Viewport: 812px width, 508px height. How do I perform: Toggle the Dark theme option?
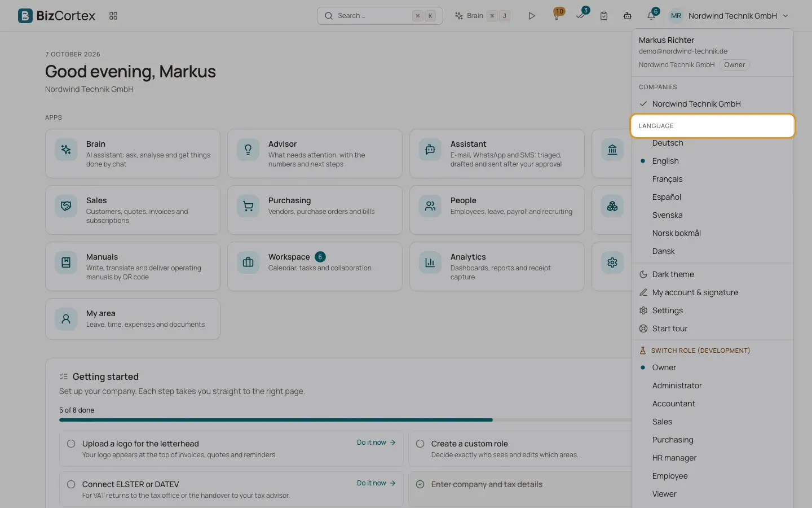click(713, 274)
